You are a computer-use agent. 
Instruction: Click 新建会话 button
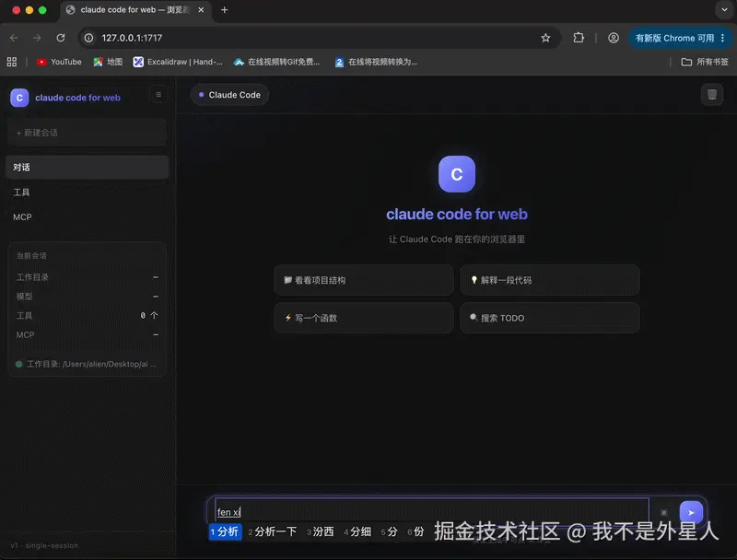click(87, 133)
